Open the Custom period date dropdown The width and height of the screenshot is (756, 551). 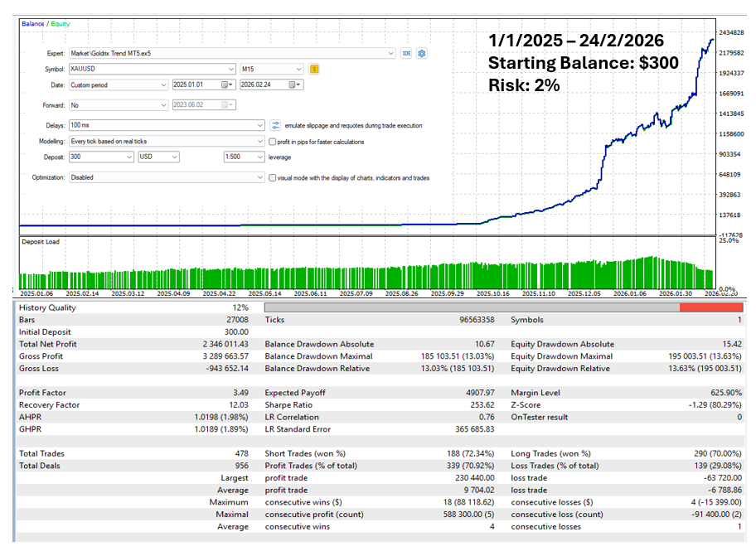pos(162,85)
